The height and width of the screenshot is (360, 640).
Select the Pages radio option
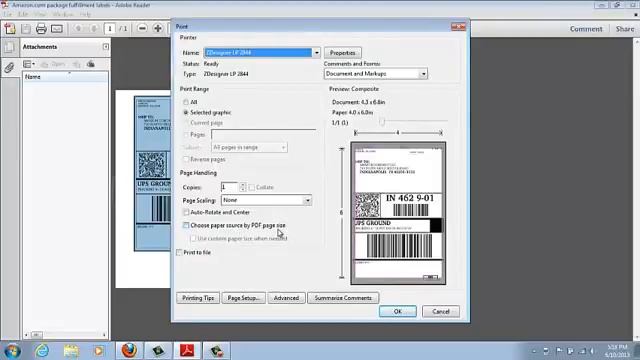(x=186, y=134)
